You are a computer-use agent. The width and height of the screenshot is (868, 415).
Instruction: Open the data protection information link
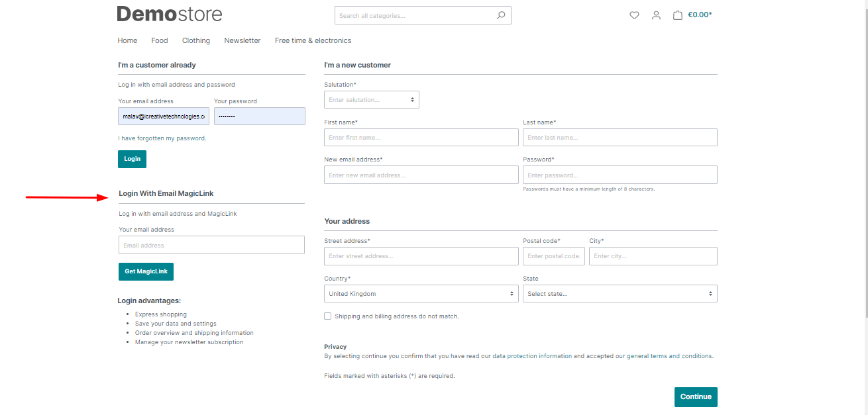pos(531,356)
